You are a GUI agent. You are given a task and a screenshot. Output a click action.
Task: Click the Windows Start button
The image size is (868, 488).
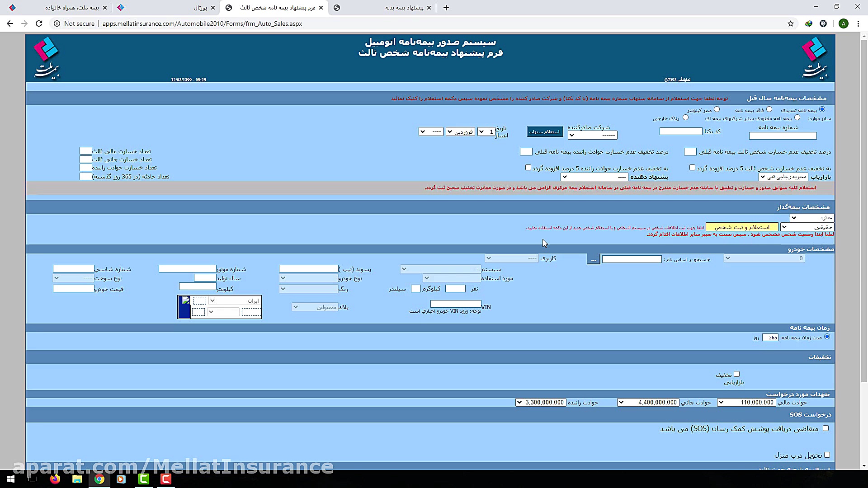pyautogui.click(x=11, y=479)
